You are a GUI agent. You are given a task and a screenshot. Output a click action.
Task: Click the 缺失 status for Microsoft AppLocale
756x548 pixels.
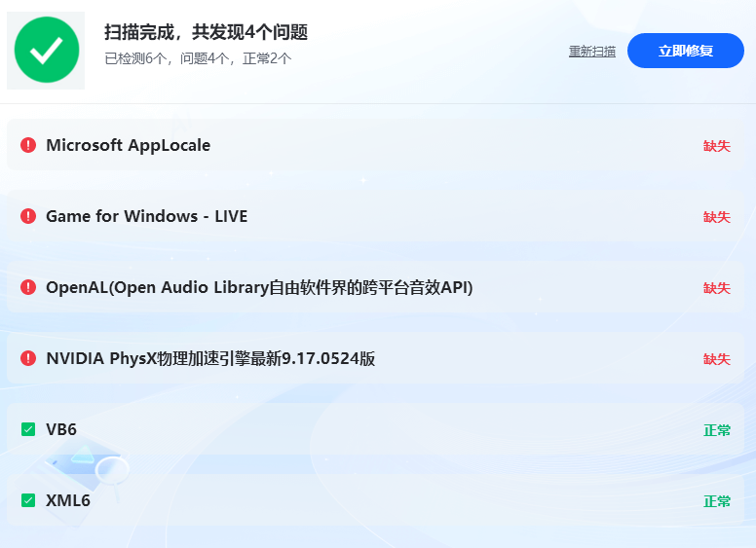717,146
